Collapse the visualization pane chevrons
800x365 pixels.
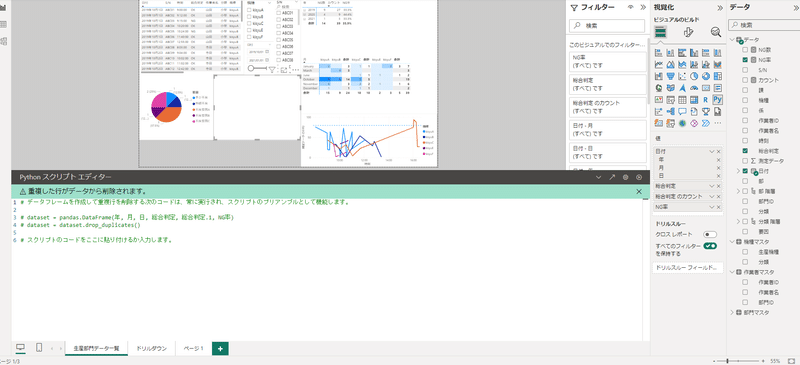[x=719, y=8]
